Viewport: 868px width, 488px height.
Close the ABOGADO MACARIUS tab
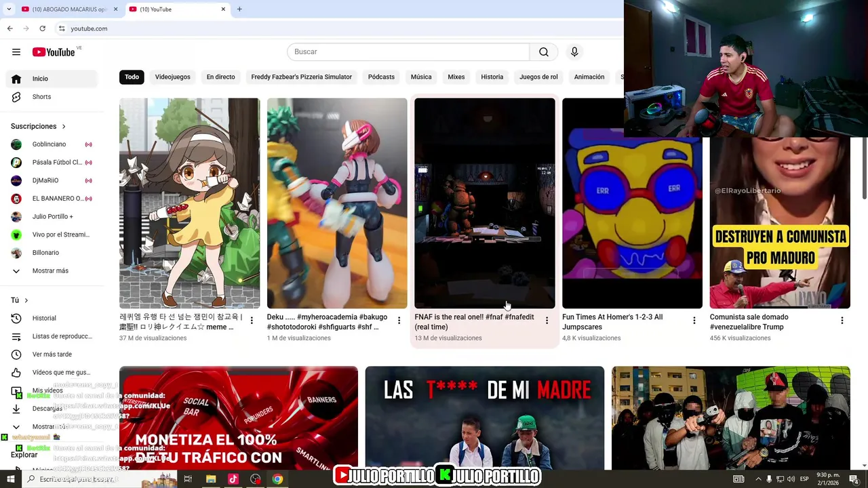click(115, 9)
